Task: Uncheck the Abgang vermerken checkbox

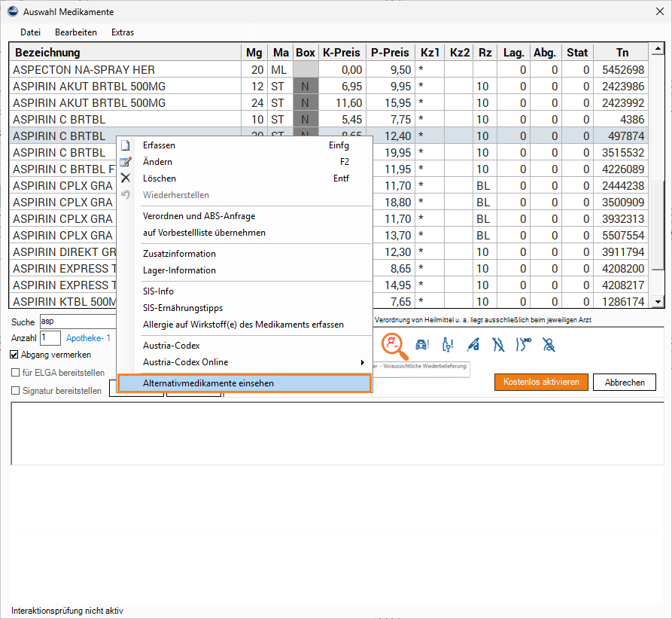Action: (x=15, y=355)
